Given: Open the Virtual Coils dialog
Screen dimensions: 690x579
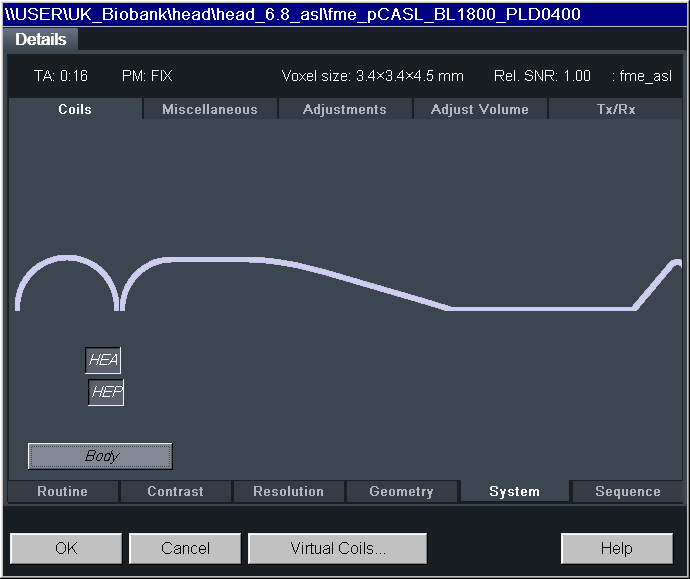Looking at the screenshot, I should (x=338, y=548).
